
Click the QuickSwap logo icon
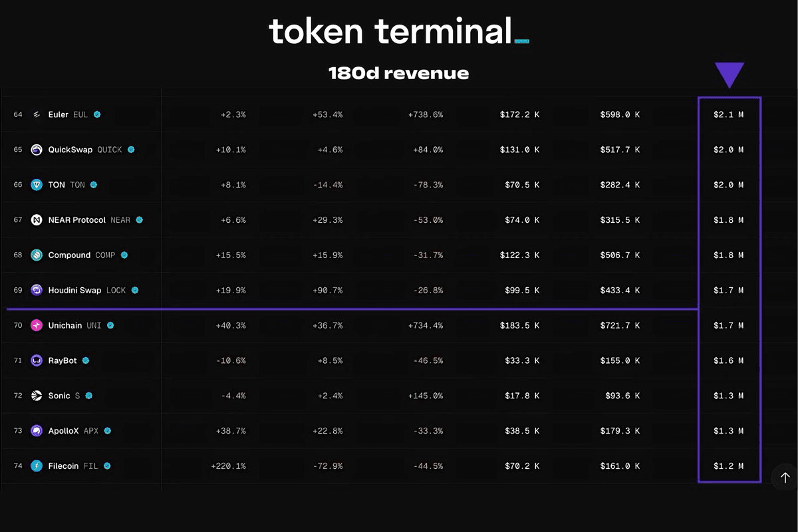pos(37,150)
